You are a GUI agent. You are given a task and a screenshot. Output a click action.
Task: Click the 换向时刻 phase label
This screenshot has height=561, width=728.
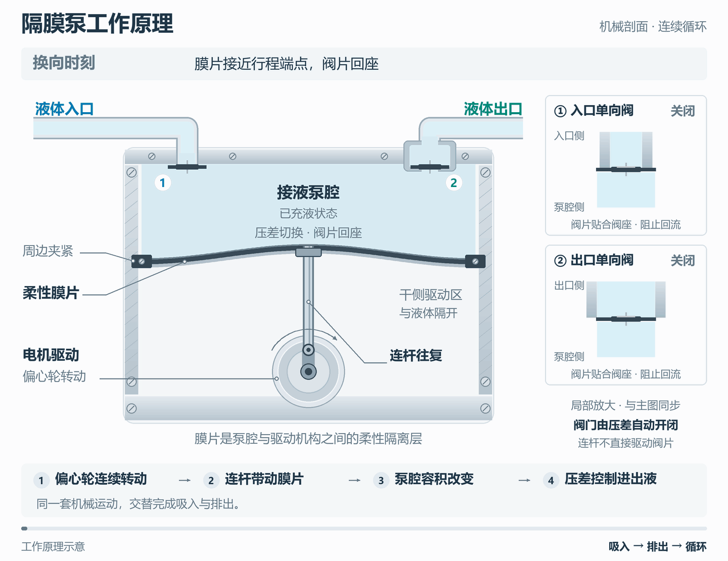click(64, 63)
